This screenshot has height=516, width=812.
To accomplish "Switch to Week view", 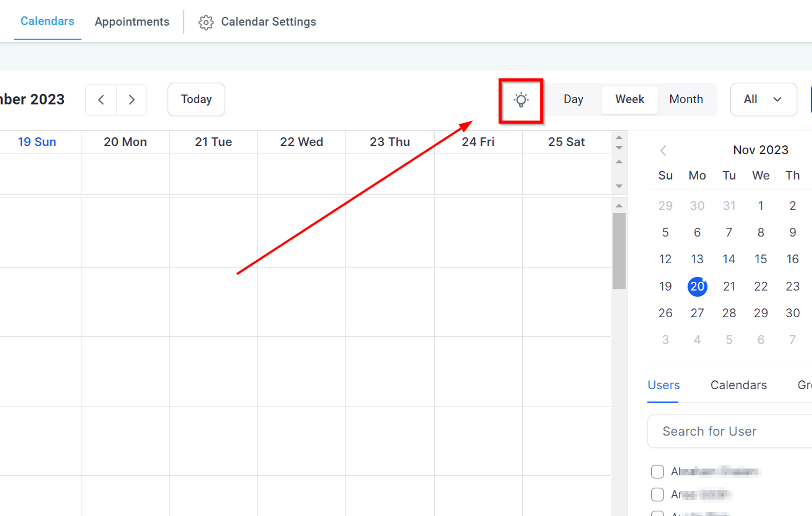I will tap(630, 99).
